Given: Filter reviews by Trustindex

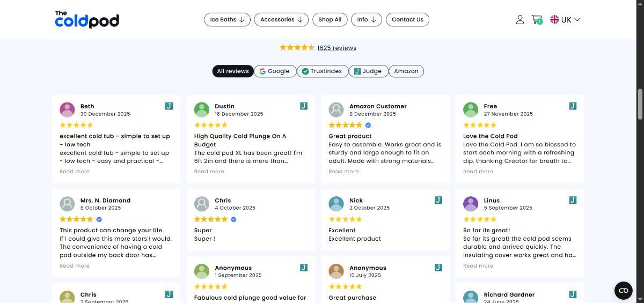Looking at the screenshot, I should 321,71.
